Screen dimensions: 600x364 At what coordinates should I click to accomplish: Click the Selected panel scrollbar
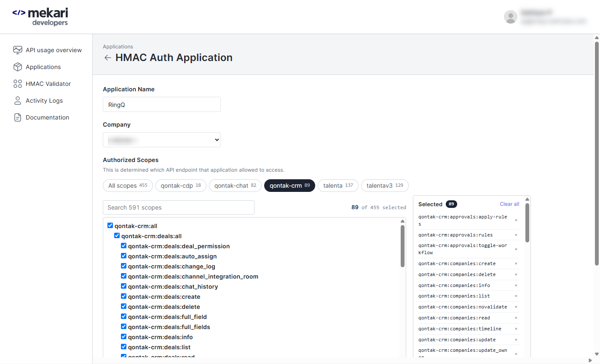(x=527, y=223)
